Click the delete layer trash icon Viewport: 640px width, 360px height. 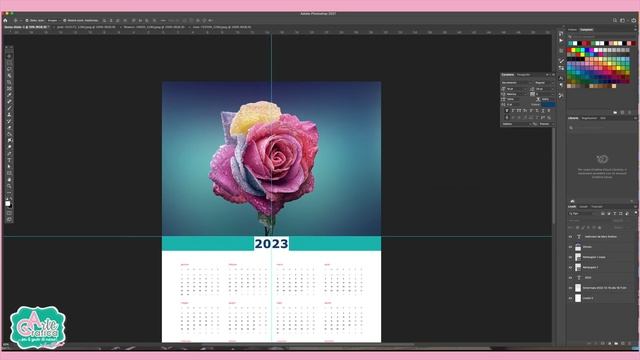tap(629, 344)
